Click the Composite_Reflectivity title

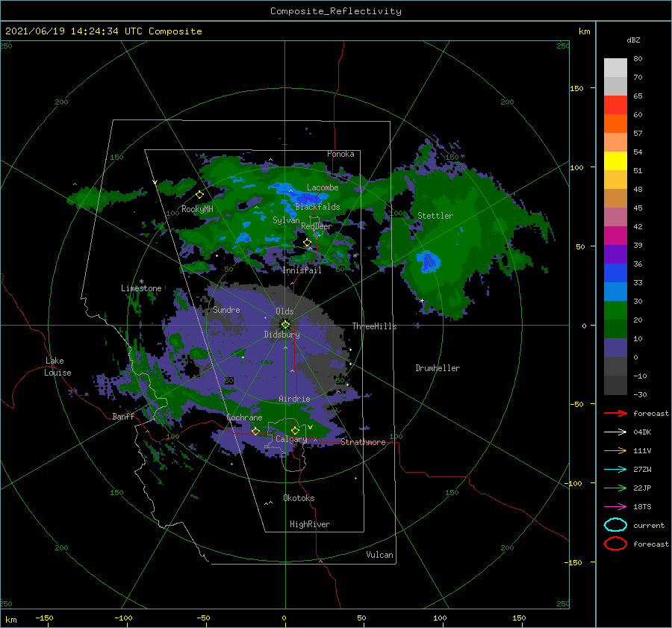pyautogui.click(x=336, y=11)
